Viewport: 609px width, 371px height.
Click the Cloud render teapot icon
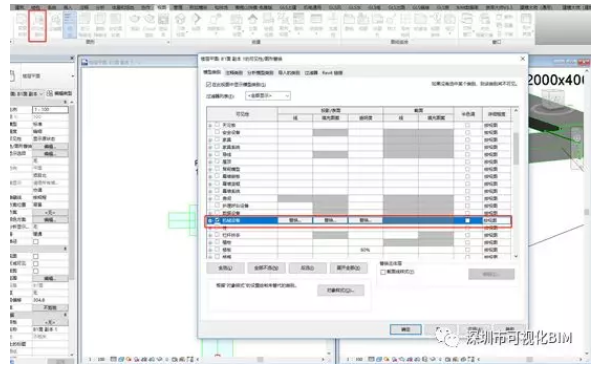coord(149,25)
